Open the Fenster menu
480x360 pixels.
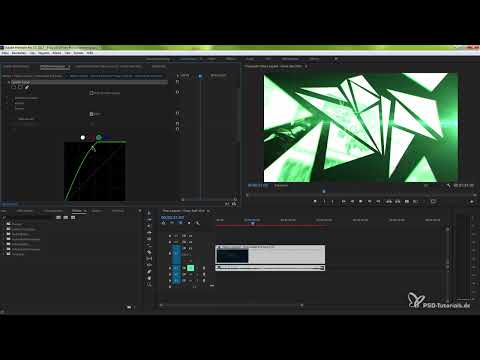click(x=79, y=53)
